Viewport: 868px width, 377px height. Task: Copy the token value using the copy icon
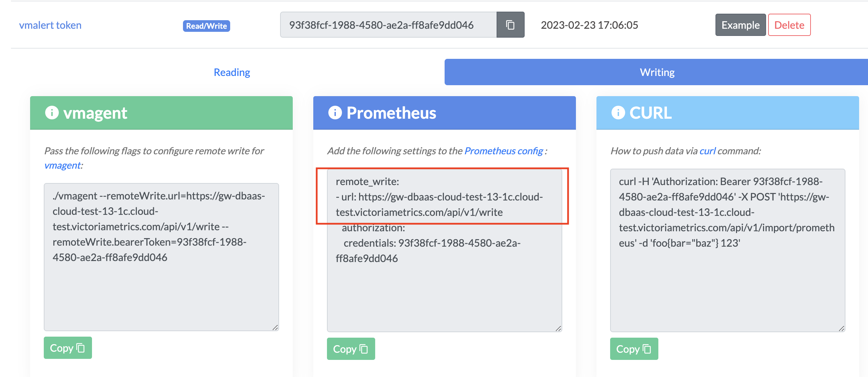tap(510, 25)
